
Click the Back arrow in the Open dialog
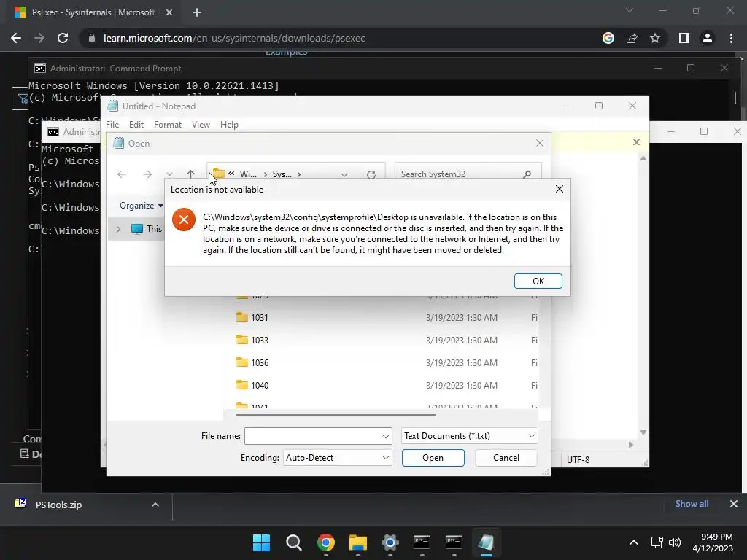pyautogui.click(x=122, y=174)
